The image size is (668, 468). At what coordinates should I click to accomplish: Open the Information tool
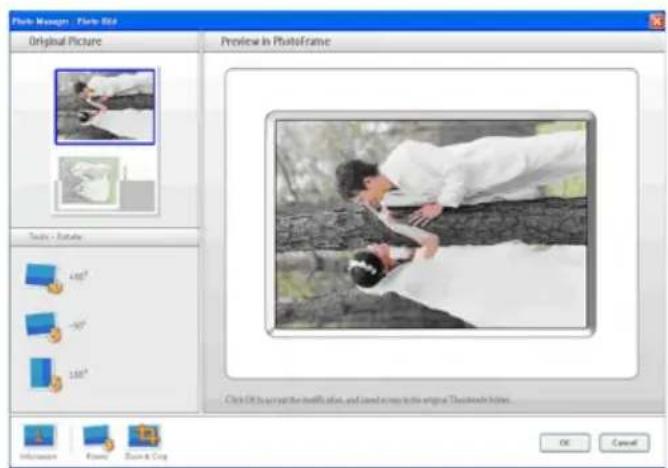pos(38,437)
